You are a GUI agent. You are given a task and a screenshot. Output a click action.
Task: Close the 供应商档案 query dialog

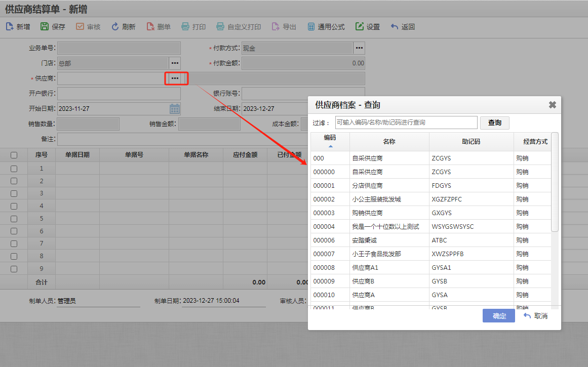pos(553,105)
